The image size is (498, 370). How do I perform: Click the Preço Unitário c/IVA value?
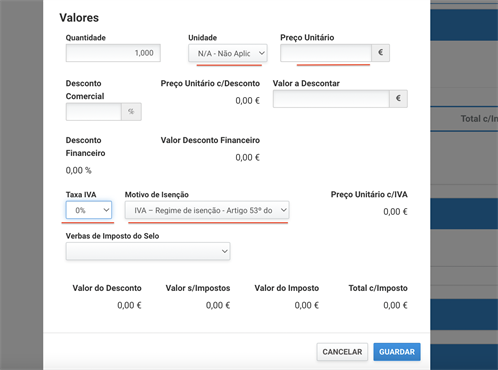(x=395, y=212)
